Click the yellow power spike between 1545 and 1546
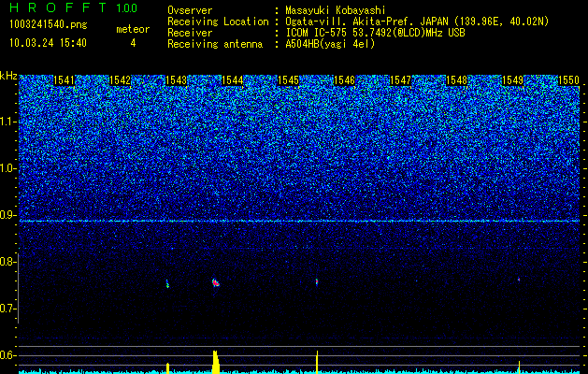The image size is (588, 374). pyautogui.click(x=317, y=362)
